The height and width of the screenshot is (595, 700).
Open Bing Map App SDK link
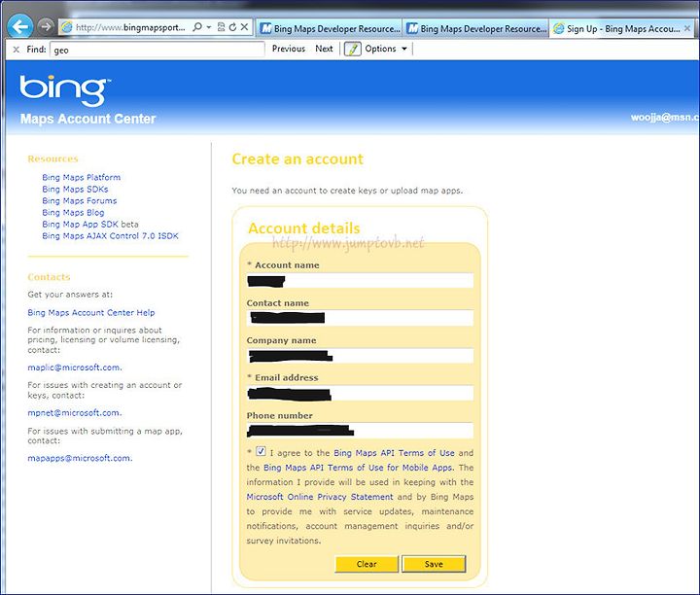81,224
